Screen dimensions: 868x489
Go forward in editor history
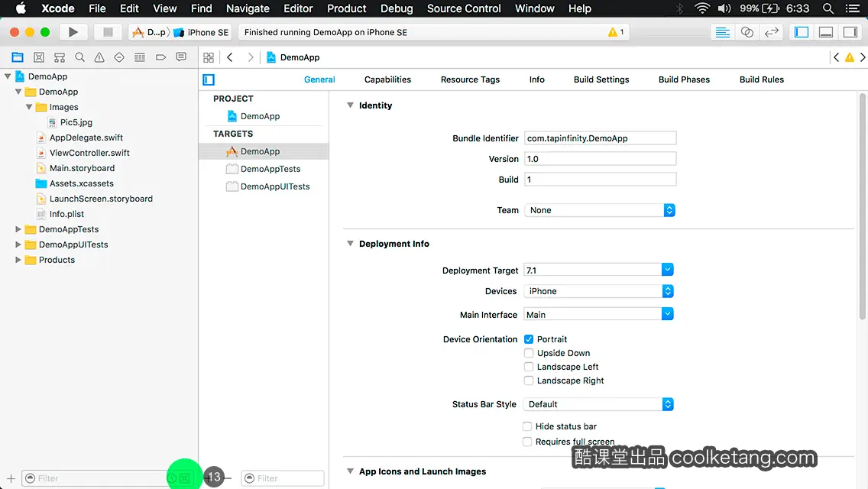(x=250, y=57)
